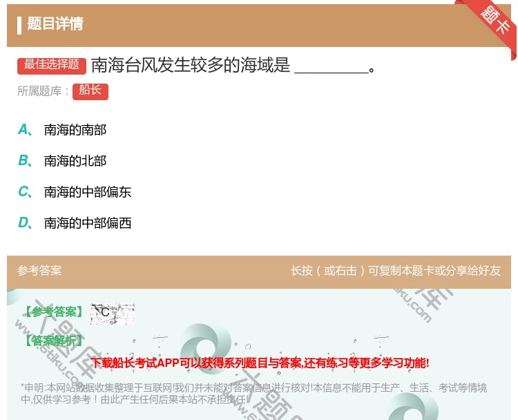Select option C 南海的中部偏东
518x420 pixels.
pyautogui.click(x=75, y=191)
